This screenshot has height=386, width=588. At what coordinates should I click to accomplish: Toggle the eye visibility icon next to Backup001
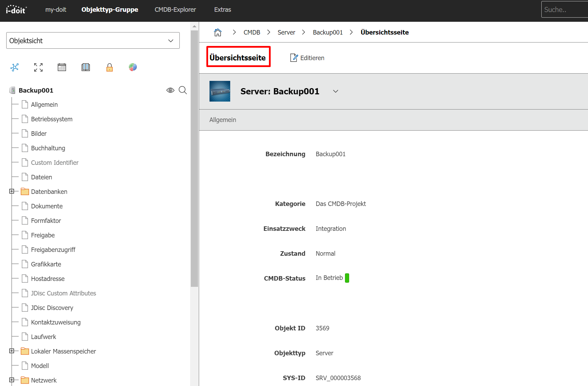pos(170,90)
